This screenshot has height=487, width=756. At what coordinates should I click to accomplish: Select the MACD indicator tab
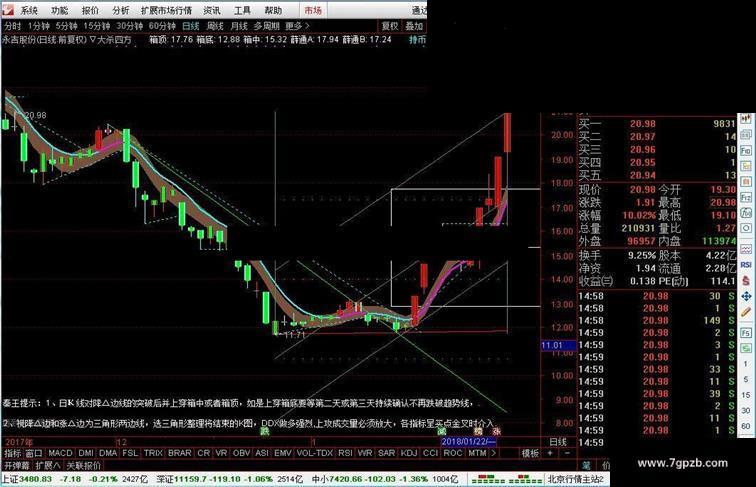(x=60, y=453)
